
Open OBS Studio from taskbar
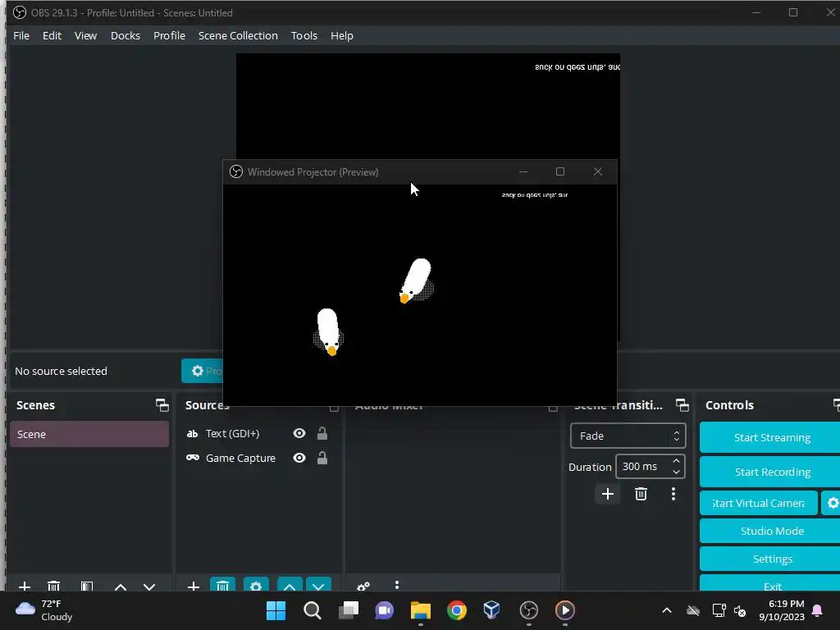point(529,610)
